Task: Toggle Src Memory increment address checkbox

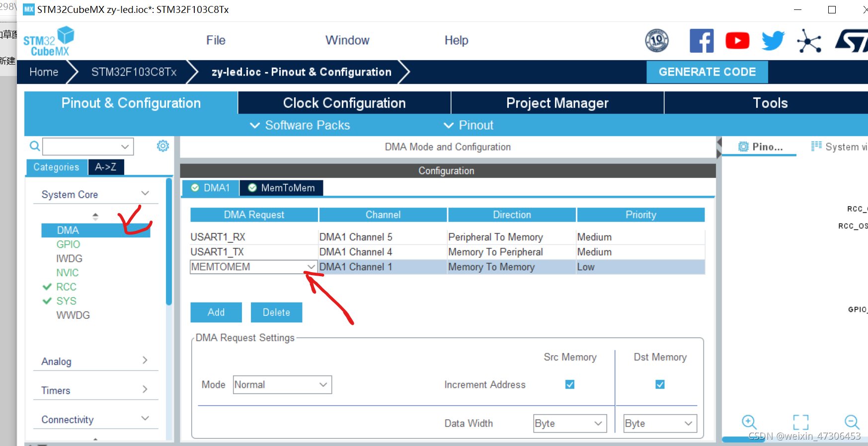Action: tap(570, 384)
